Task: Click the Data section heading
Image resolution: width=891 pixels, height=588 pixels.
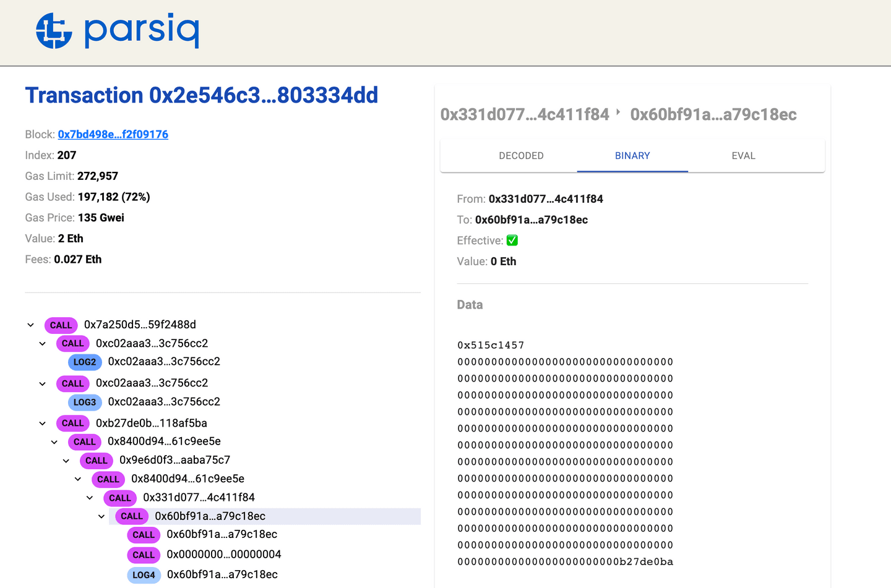Action: tap(470, 305)
